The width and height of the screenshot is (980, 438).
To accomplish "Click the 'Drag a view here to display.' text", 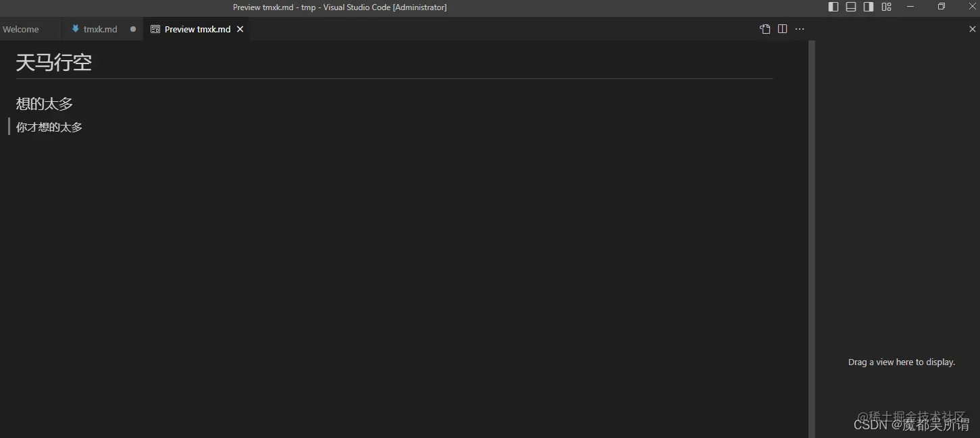I will [902, 362].
